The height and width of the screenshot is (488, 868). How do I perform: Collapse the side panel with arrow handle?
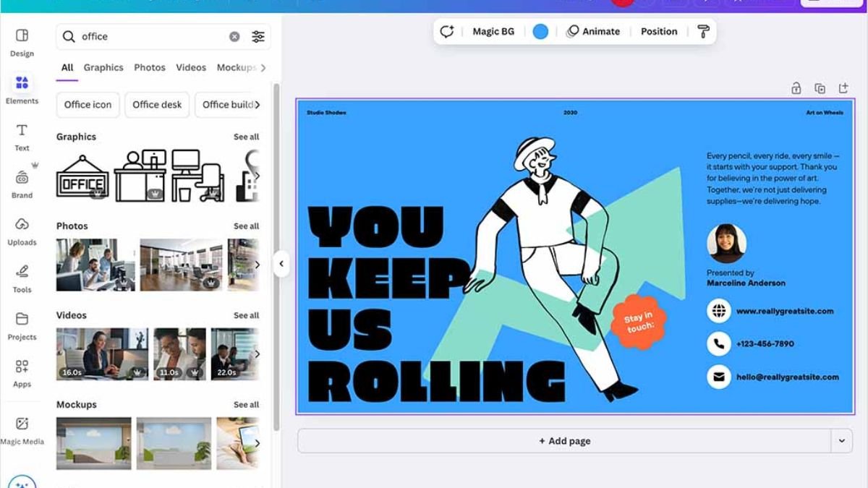[281, 264]
